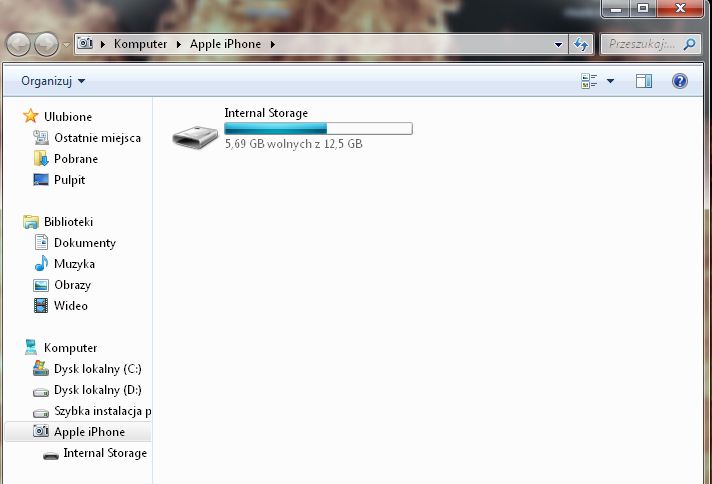Select Apple iPhone in the navigation tree

click(x=89, y=432)
